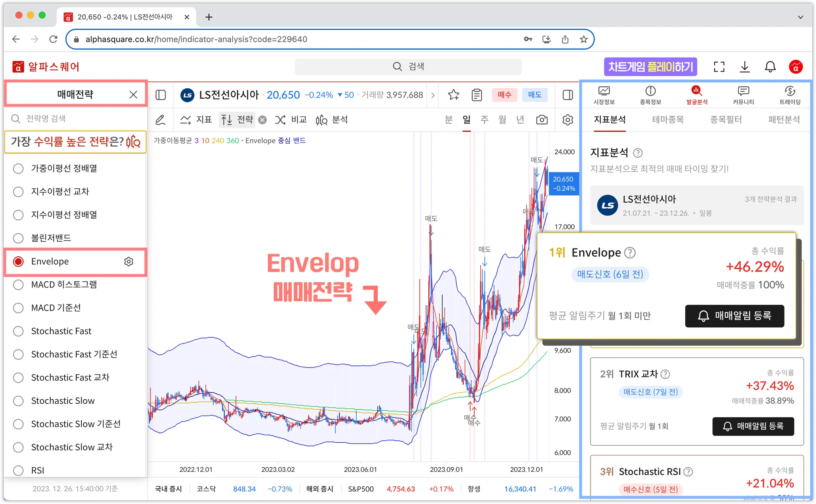Open the stock memo notepad icon
This screenshot has width=816, height=504.
click(x=477, y=95)
